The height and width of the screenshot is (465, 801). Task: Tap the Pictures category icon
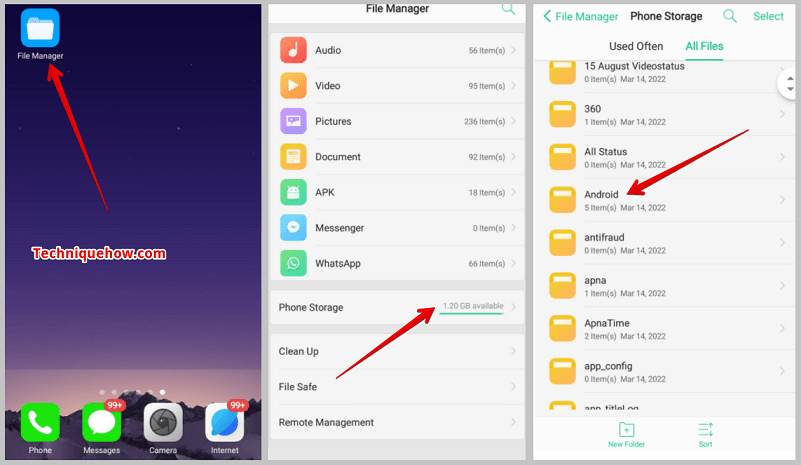pyautogui.click(x=293, y=121)
